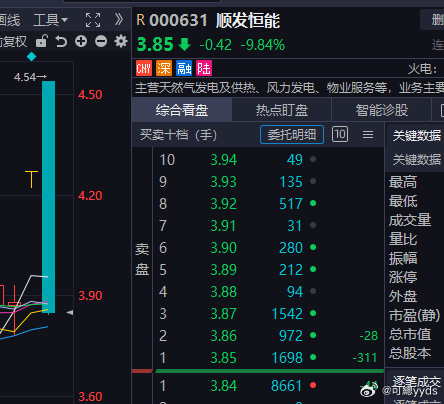Open chart settings gear icon
The height and width of the screenshot is (404, 444).
[x=121, y=41]
